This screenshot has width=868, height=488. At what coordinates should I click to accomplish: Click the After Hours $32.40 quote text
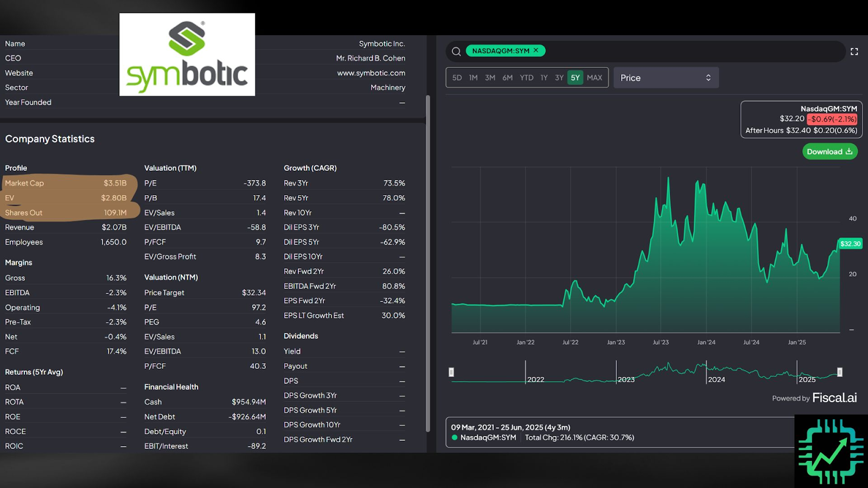(x=801, y=130)
